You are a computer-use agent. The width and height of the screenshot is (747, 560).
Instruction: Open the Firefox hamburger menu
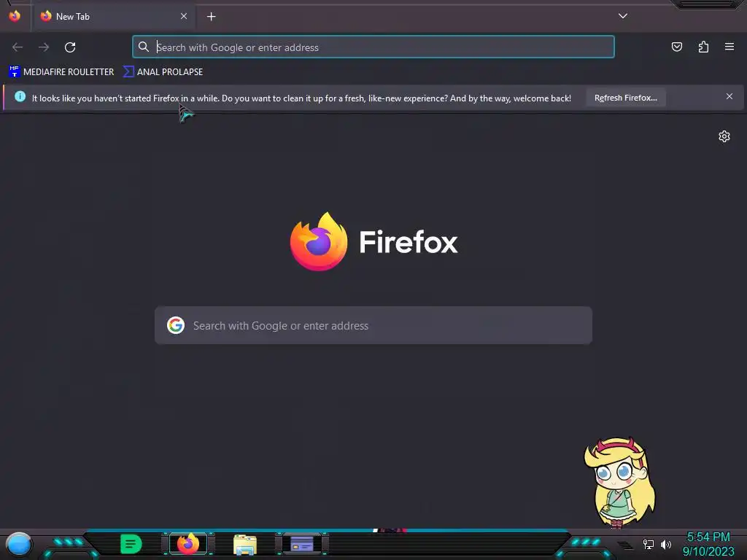[x=729, y=47]
